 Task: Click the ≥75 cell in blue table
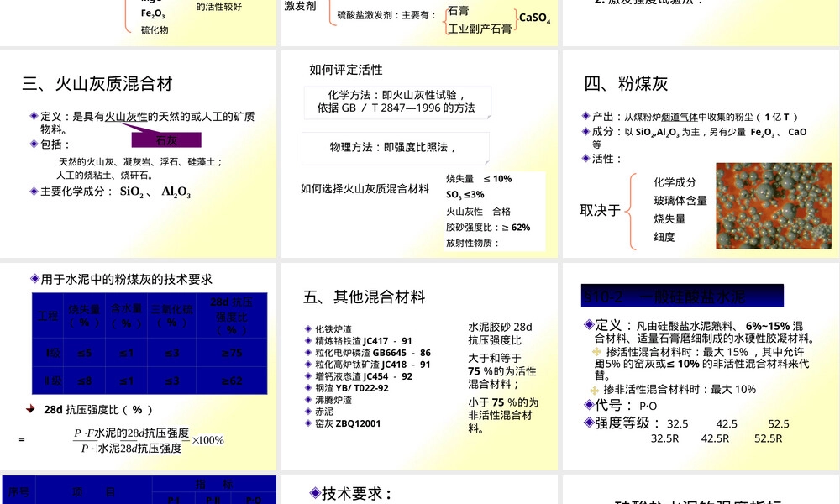(x=232, y=353)
